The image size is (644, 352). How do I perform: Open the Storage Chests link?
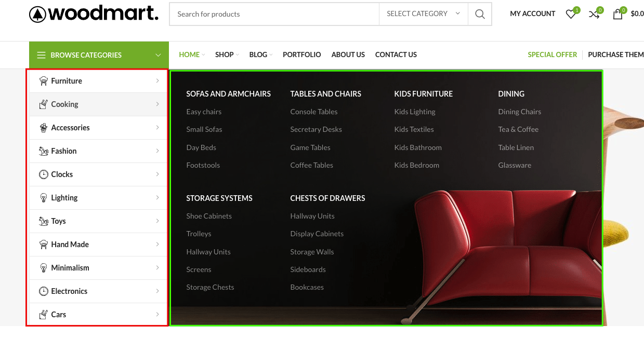tap(210, 287)
